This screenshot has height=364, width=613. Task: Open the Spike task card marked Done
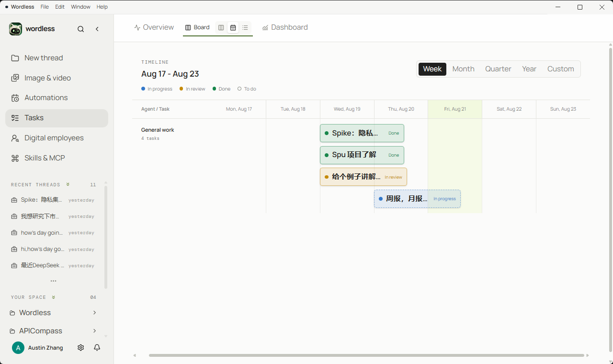362,133
